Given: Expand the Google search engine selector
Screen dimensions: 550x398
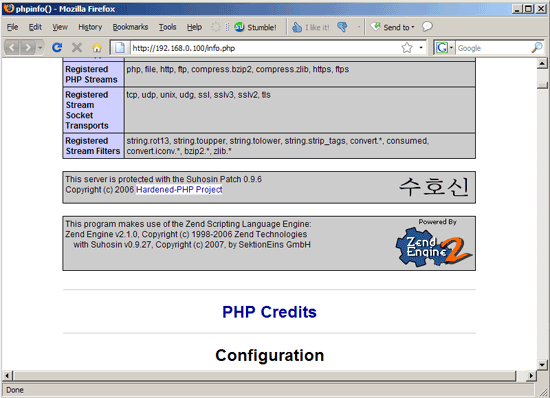Looking at the screenshot, I should pos(444,48).
